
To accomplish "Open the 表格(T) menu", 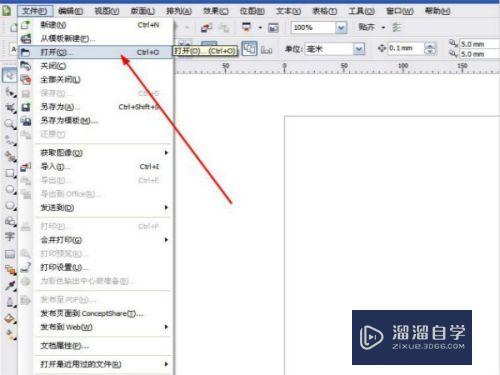I will point(325,11).
